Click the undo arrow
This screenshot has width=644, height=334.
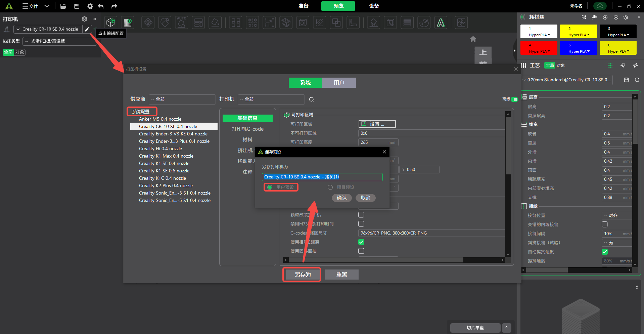[101, 6]
